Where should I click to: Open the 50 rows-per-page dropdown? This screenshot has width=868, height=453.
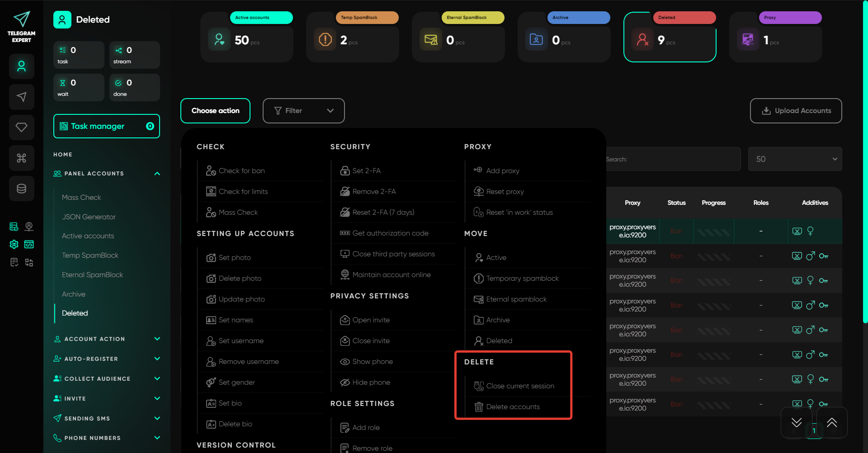point(795,159)
